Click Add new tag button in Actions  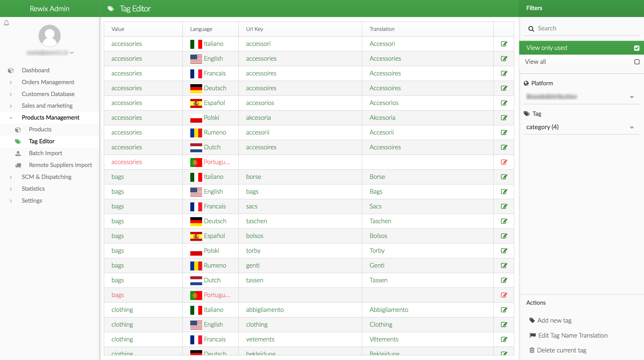click(554, 320)
